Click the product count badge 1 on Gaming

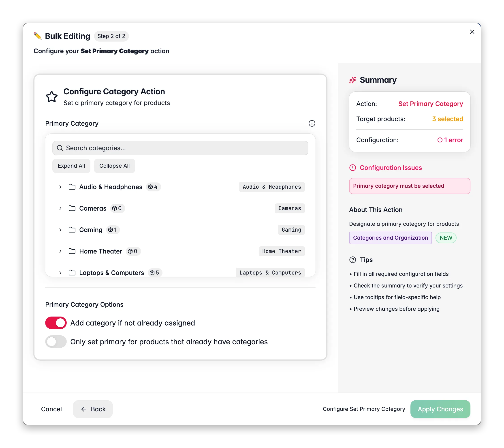pos(113,230)
